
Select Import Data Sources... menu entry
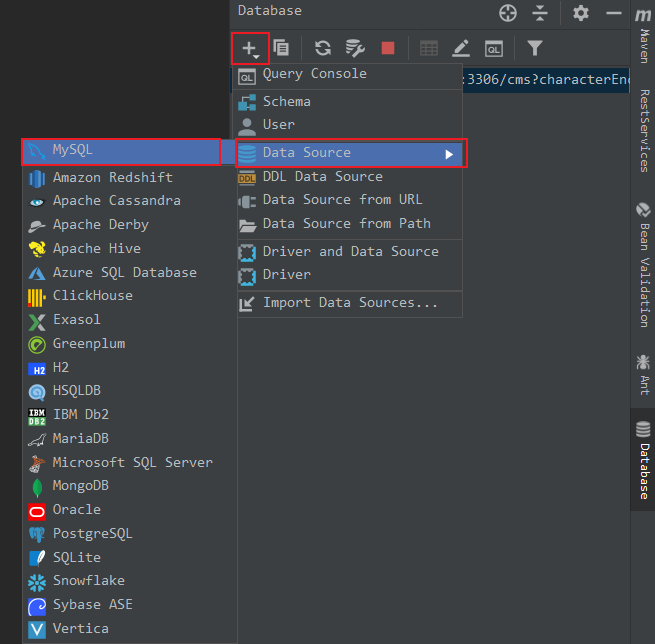coord(350,303)
